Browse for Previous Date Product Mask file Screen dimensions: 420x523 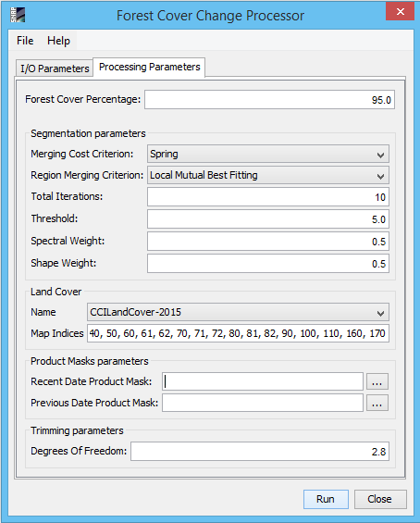pos(377,403)
